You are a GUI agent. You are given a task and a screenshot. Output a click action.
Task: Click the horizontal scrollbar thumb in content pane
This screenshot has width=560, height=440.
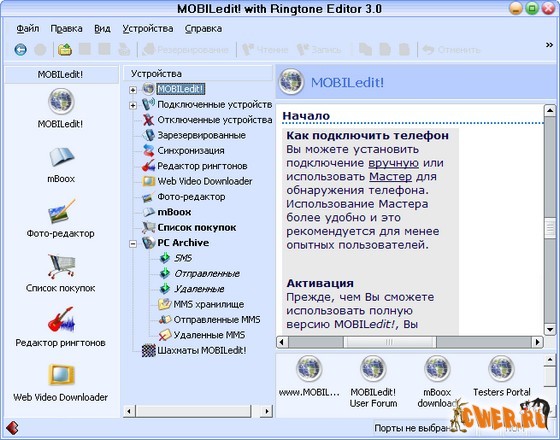(390, 342)
